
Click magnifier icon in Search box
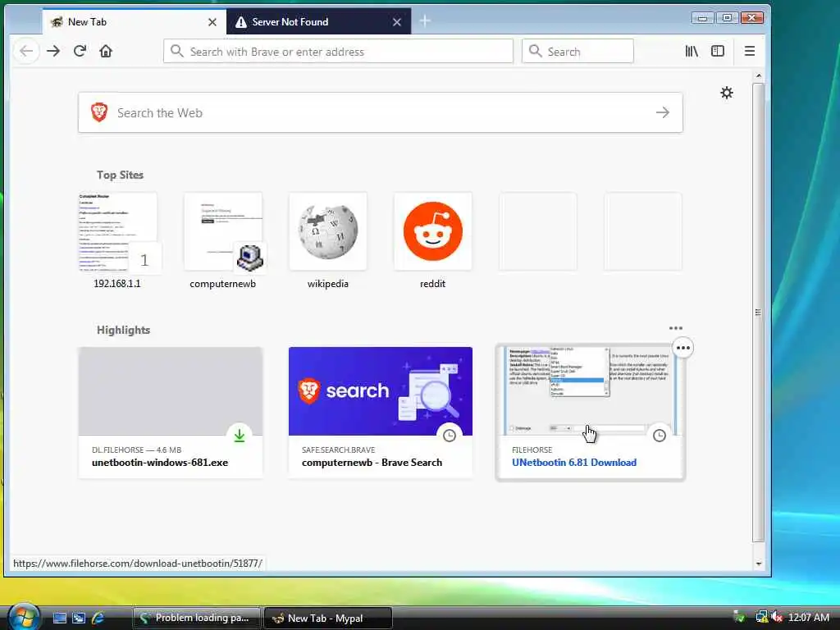[535, 51]
